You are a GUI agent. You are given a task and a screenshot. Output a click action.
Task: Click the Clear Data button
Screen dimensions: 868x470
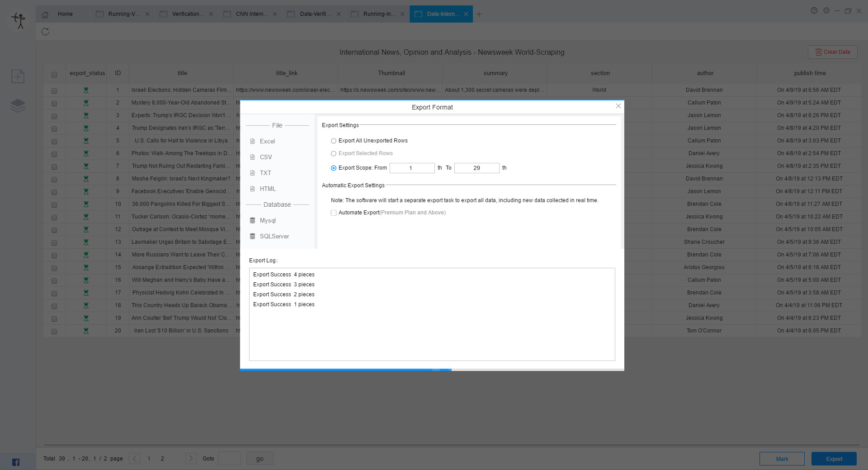(x=832, y=52)
